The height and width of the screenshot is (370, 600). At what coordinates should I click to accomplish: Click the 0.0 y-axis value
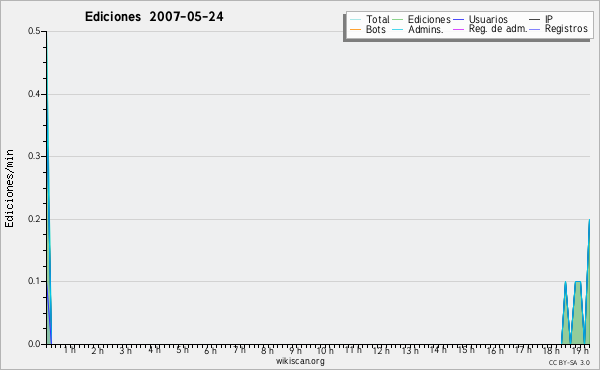(34, 344)
